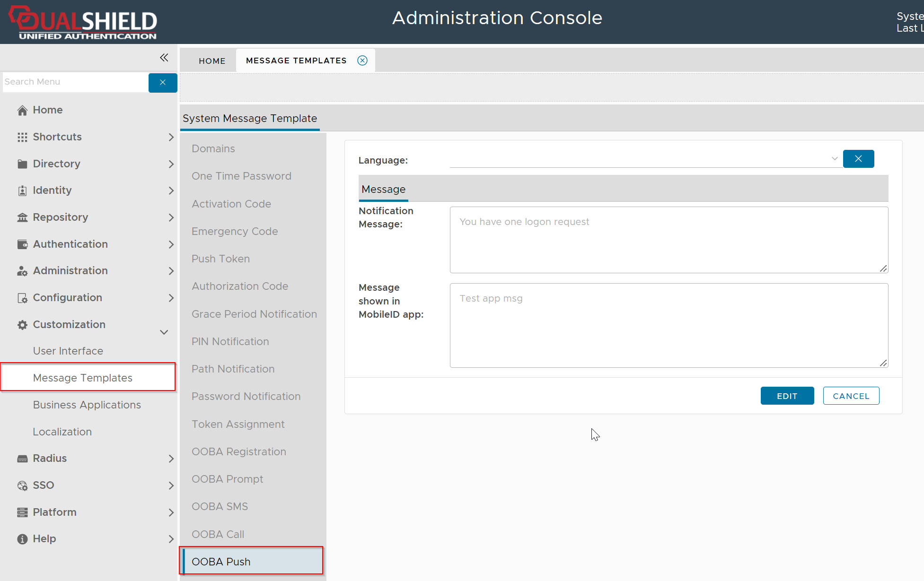Collapse the Customization section

164,332
